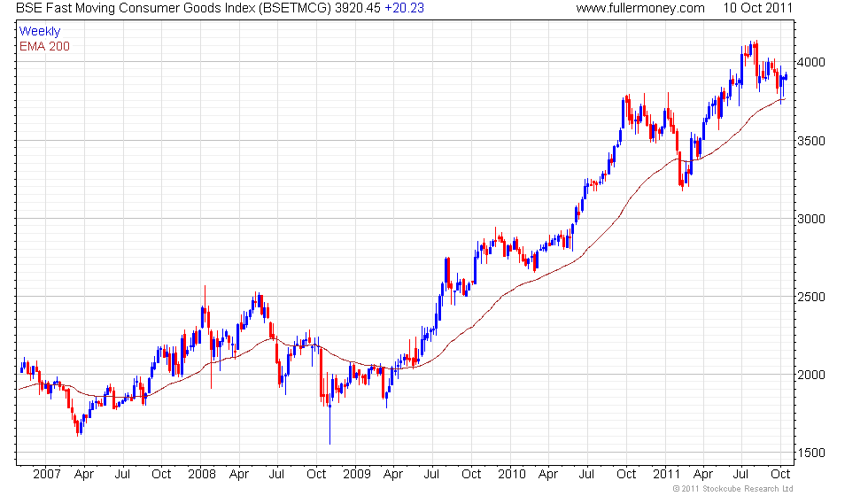Click the Jul label after 2007

tap(122, 475)
